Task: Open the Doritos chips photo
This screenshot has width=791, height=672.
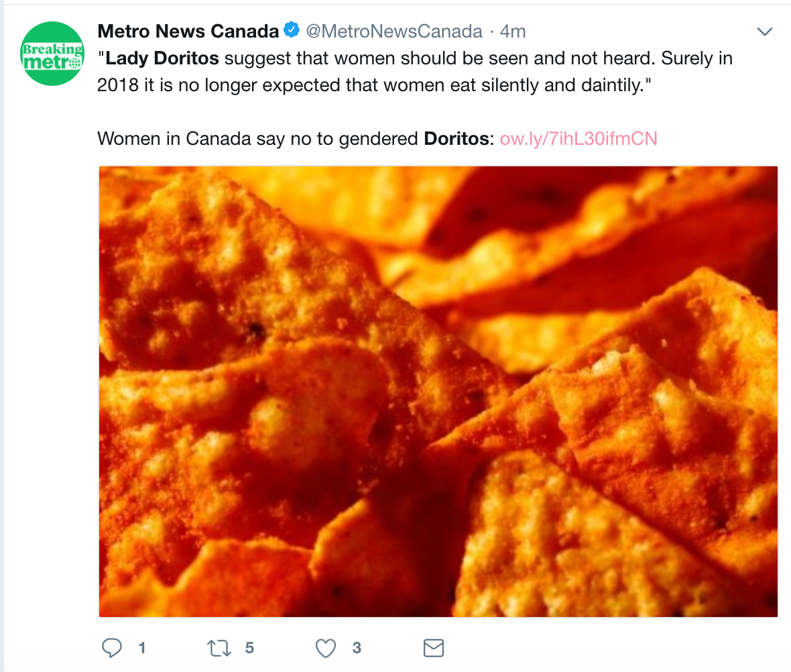Action: [x=438, y=391]
